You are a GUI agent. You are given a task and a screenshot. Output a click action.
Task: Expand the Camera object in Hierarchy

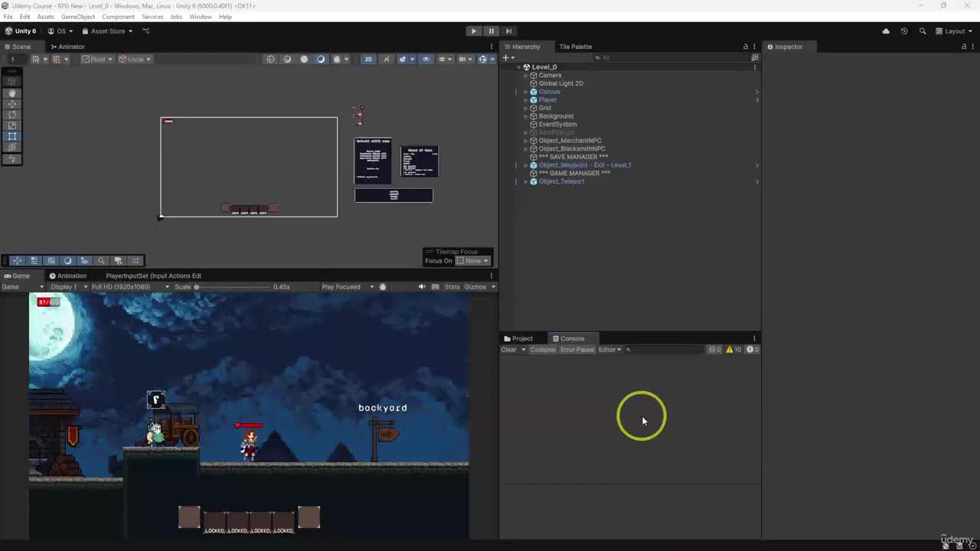[x=526, y=76]
